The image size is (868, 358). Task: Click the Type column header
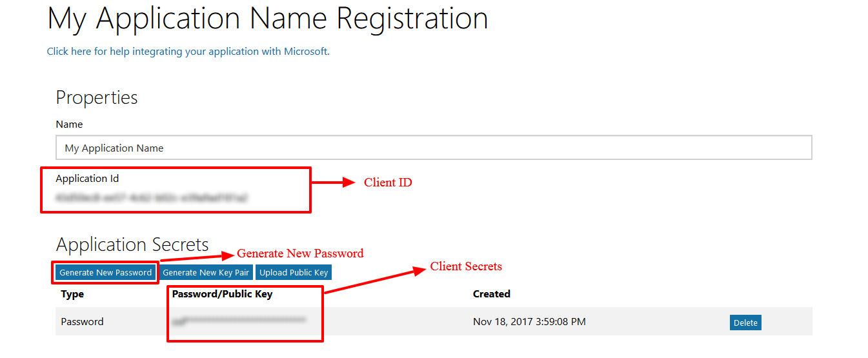72,294
